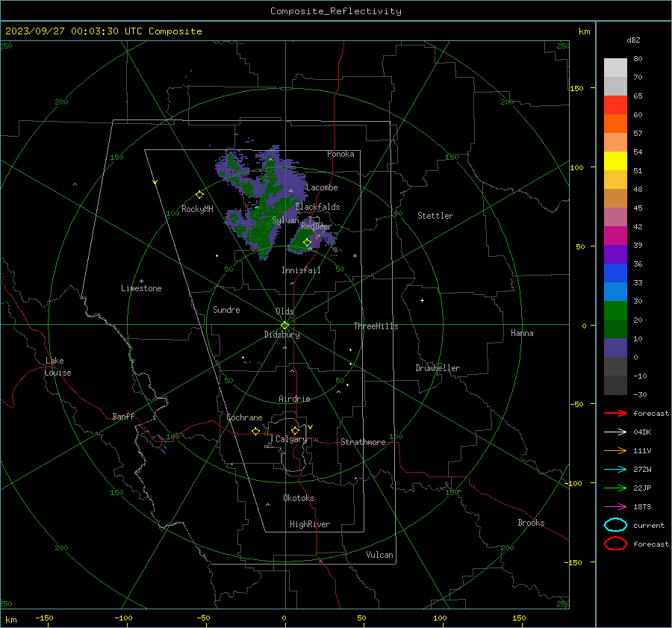Image resolution: width=672 pixels, height=628 pixels.
Task: Click the magenta 18TS arrow icon
Action: click(615, 507)
